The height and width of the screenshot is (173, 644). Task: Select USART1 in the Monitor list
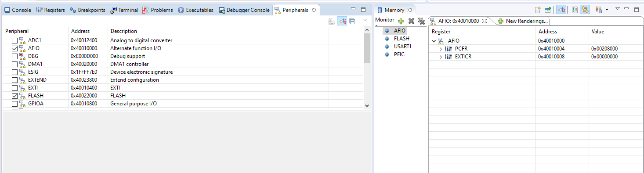click(x=402, y=47)
